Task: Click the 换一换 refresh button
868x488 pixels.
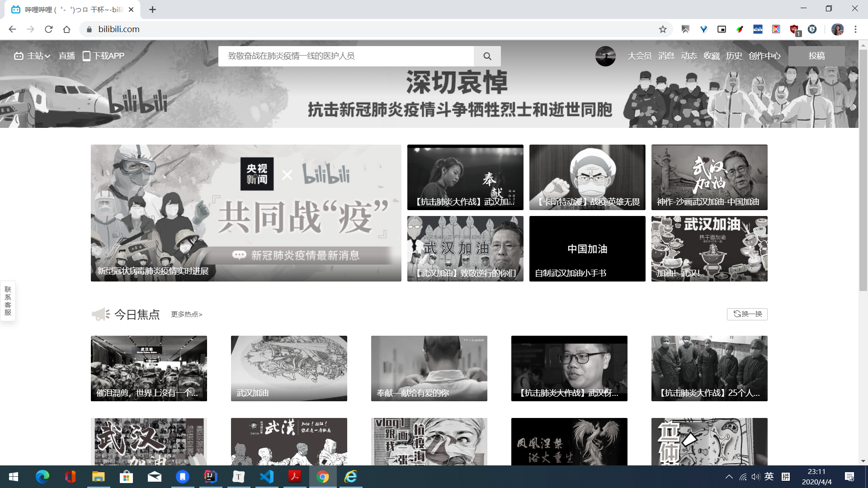Action: point(747,314)
